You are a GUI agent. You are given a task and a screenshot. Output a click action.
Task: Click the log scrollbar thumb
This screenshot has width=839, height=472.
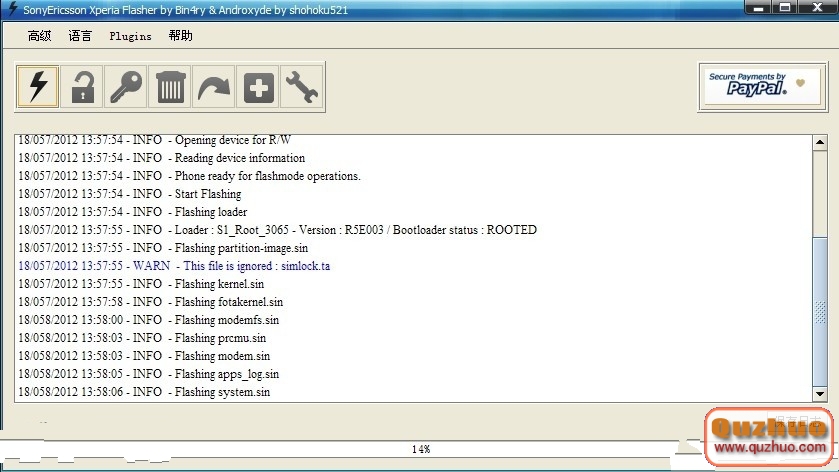pyautogui.click(x=820, y=310)
